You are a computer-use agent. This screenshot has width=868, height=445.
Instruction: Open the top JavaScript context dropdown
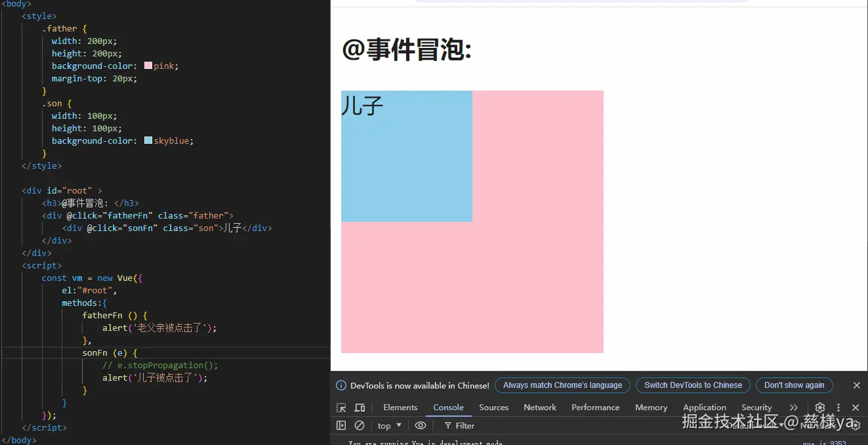390,425
